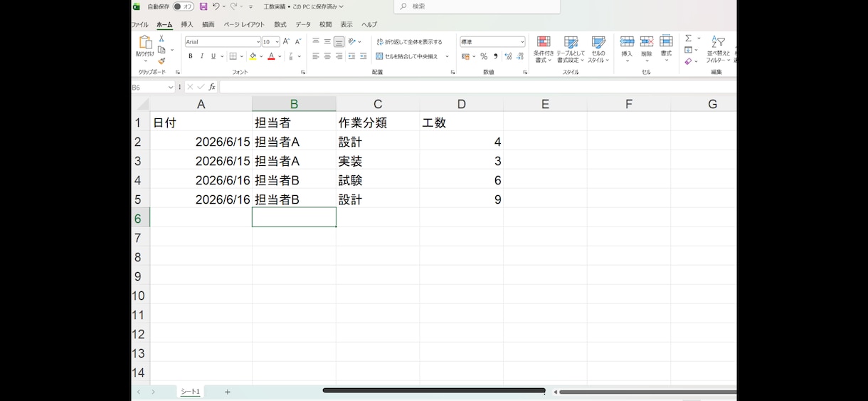Apply percent style with % icon

click(484, 56)
